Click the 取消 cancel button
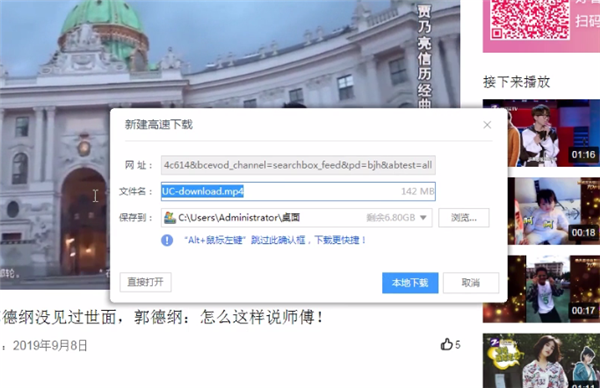 [471, 283]
